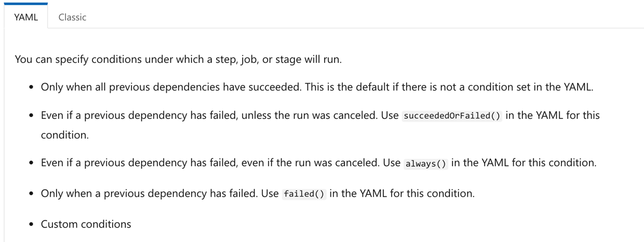Click 'in the YAML for this condition' after always()
Viewport: 644px width, 242px height.
pos(524,163)
